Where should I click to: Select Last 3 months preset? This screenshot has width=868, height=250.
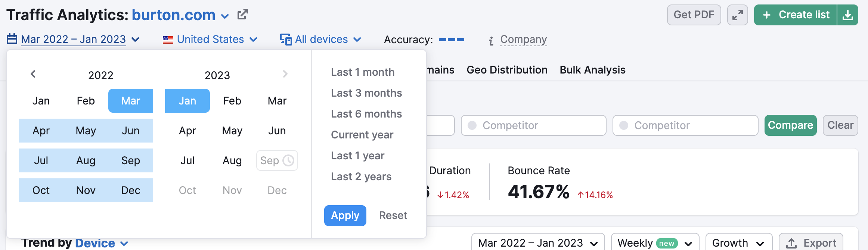click(x=366, y=93)
